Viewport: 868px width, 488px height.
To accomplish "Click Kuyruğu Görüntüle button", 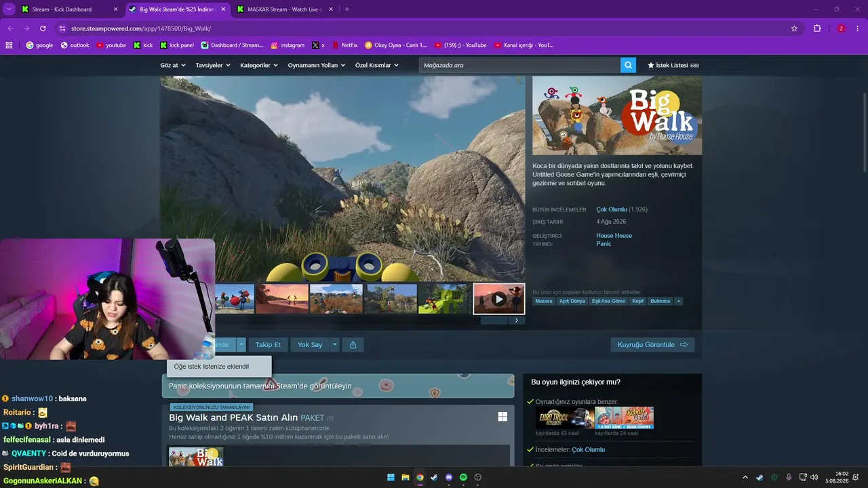I will [652, 344].
